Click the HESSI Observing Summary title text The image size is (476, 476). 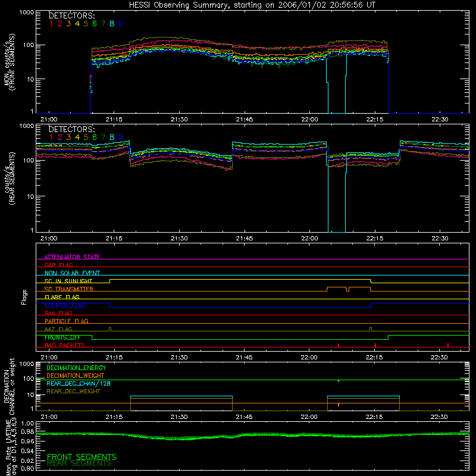(252, 5)
